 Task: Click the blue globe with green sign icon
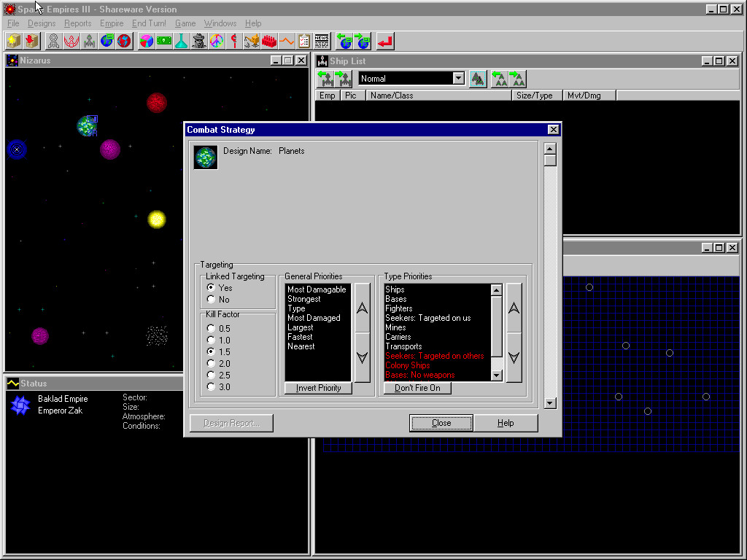point(107,42)
